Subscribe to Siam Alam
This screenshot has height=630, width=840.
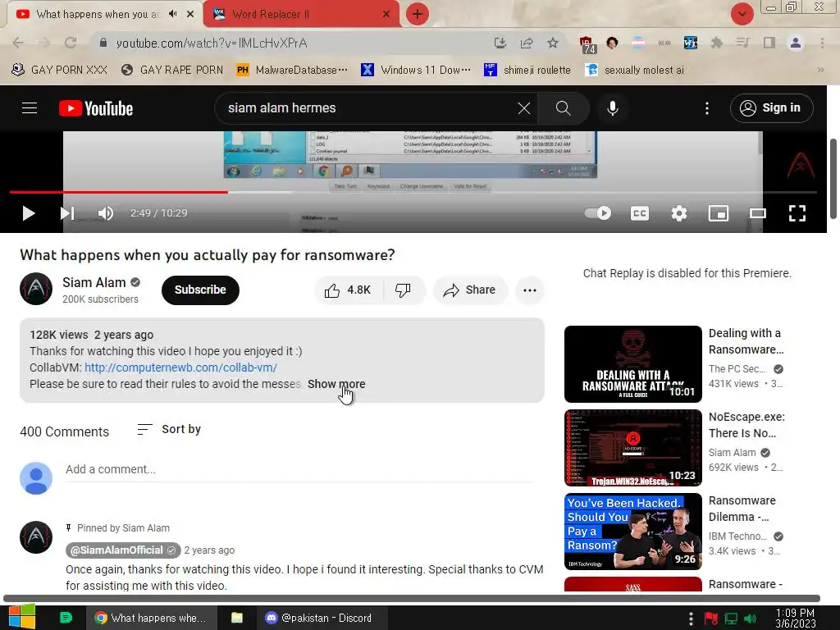200,290
